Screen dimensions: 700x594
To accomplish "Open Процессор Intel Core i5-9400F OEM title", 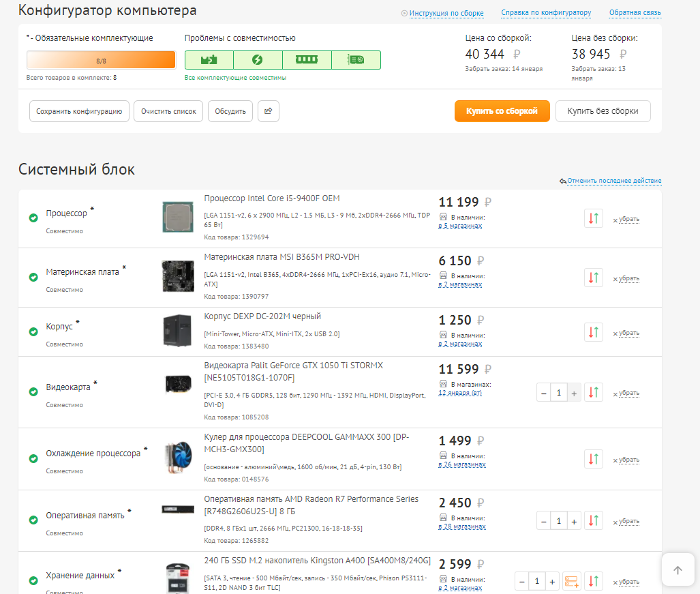I will coord(272,198).
